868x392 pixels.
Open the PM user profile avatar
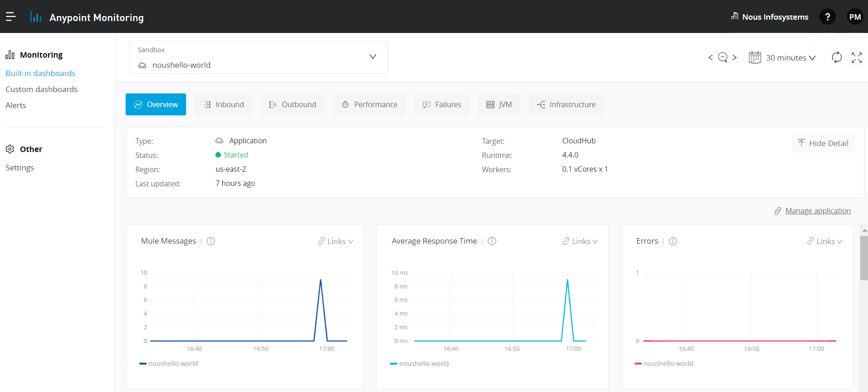point(855,17)
